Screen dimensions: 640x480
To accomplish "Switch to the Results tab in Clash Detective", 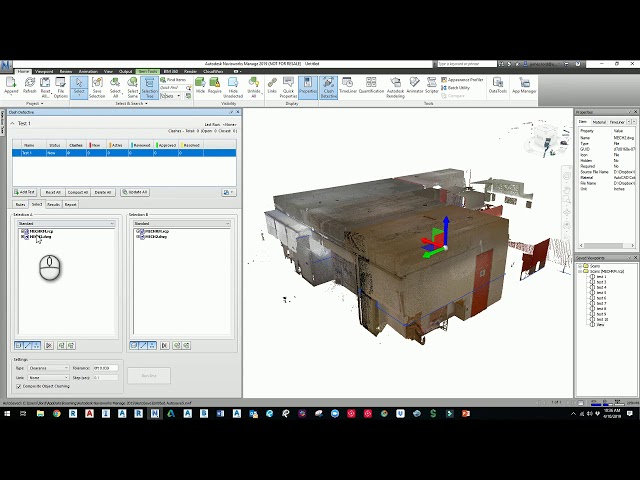I will [x=53, y=204].
